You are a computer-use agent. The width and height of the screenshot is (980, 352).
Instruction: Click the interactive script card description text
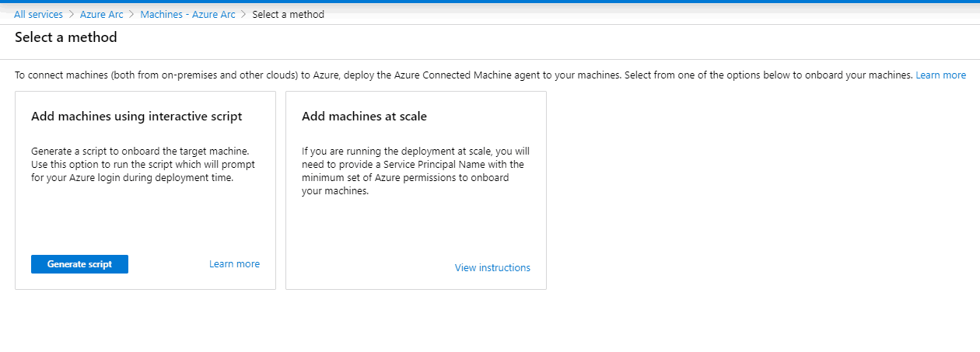tap(142, 165)
